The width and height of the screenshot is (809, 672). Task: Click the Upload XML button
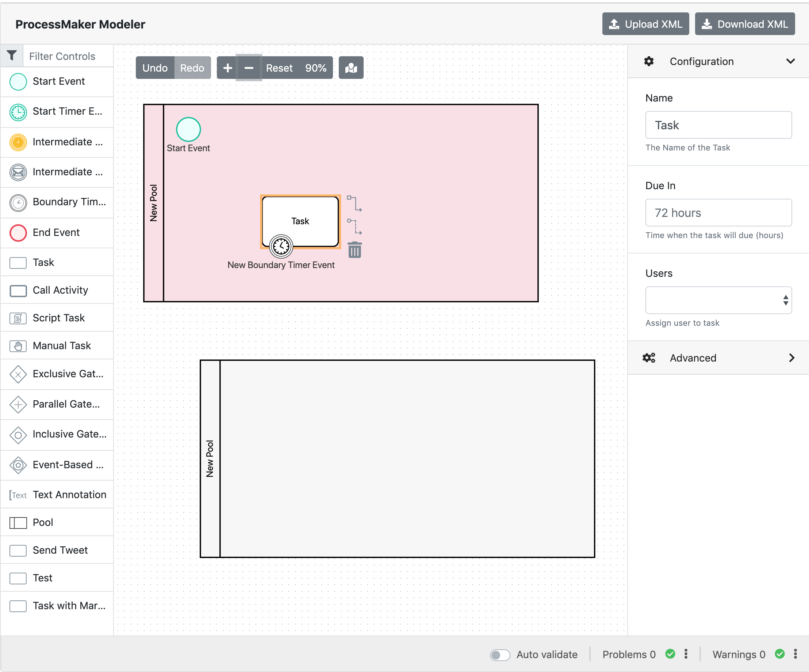coord(646,23)
